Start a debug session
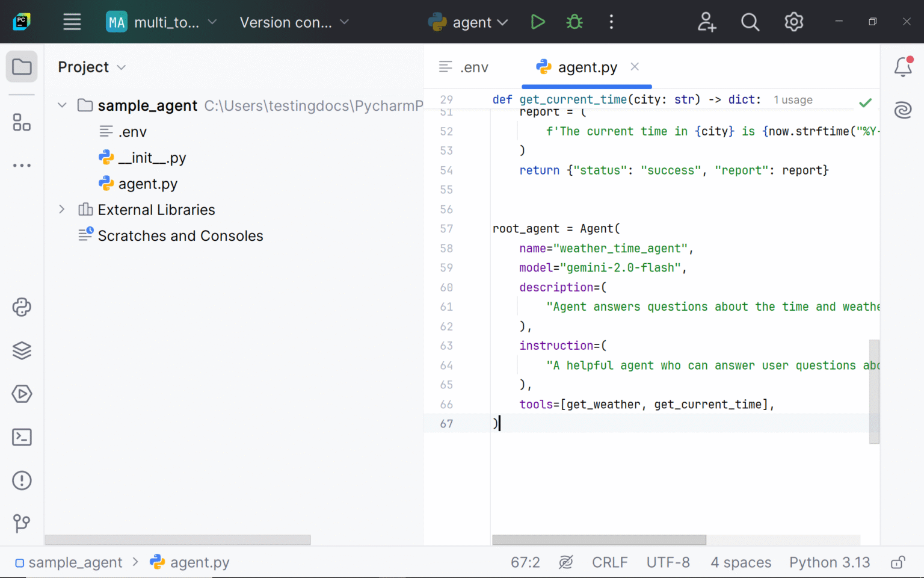Screen dimensions: 924x578 point(574,22)
